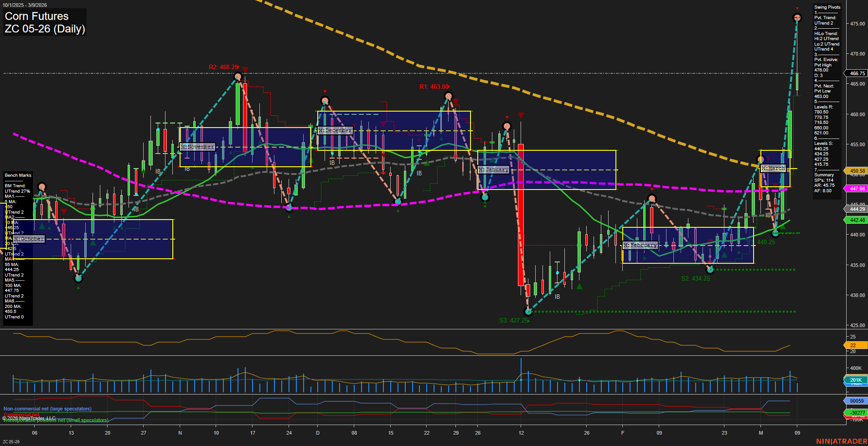Toggle the Non-commercial net legend line
This screenshot has width=868, height=446.
pyautogui.click(x=47, y=409)
